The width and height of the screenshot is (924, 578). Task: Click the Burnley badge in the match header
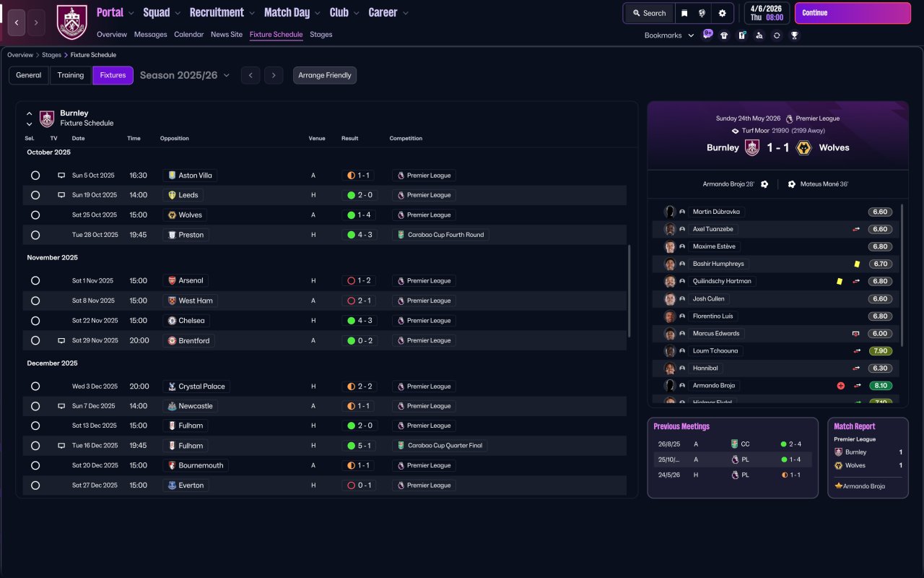click(x=752, y=147)
